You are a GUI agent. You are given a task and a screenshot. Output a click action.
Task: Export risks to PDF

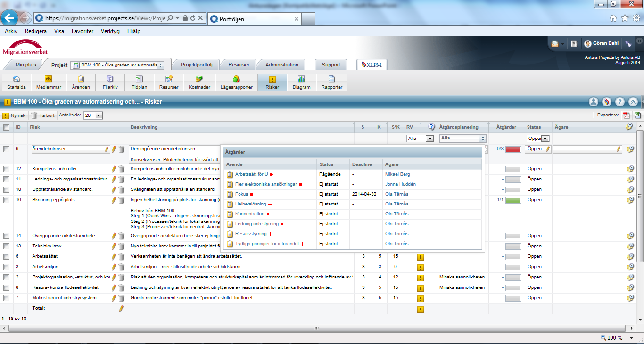(x=627, y=115)
